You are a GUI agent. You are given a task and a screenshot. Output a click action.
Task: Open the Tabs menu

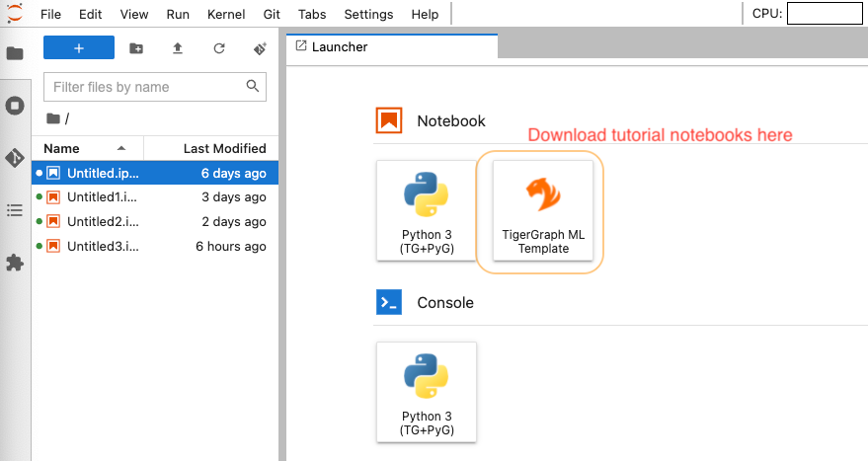(312, 15)
